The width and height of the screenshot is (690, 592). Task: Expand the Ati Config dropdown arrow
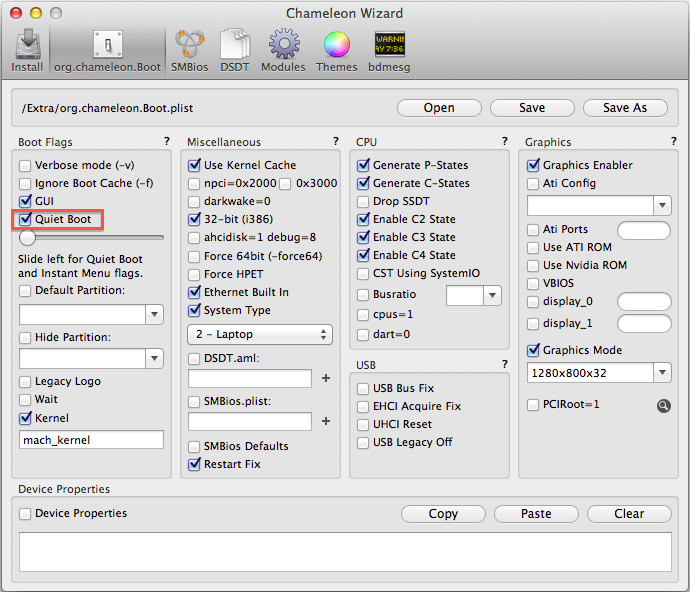click(x=662, y=206)
